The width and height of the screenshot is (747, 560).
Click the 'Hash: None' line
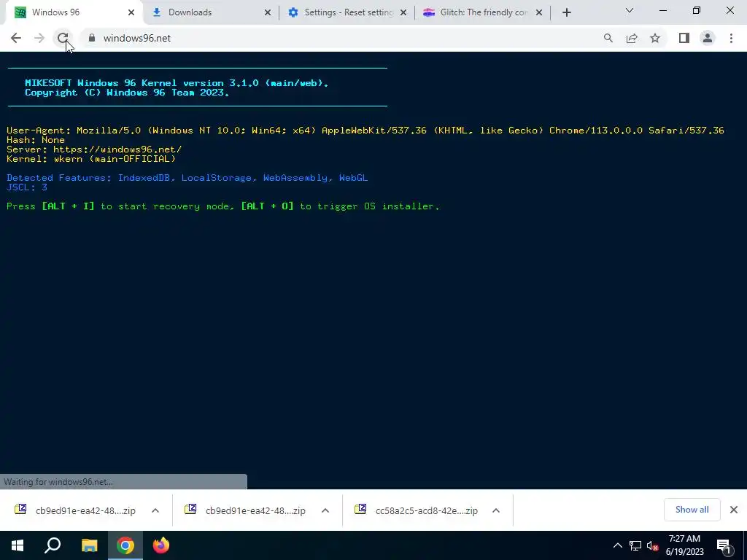tap(36, 140)
